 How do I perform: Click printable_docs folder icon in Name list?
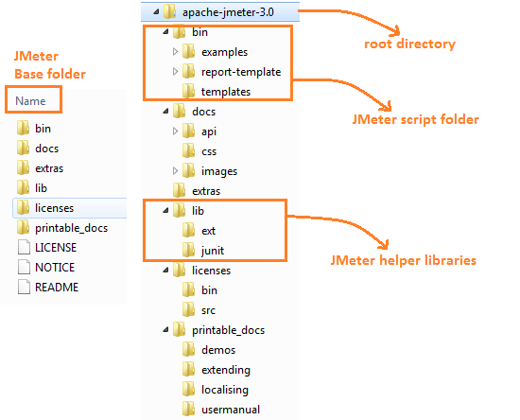click(x=24, y=228)
